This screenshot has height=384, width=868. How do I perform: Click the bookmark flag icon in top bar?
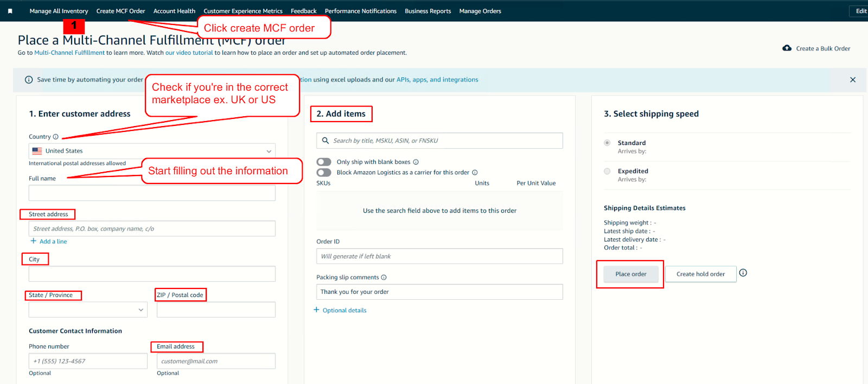[10, 11]
